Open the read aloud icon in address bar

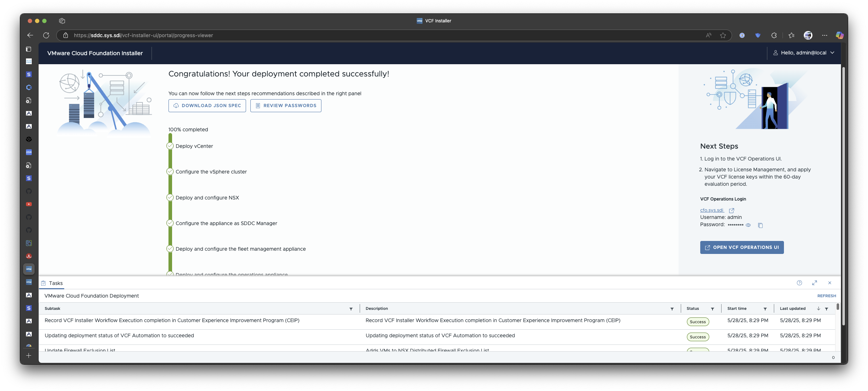709,35
